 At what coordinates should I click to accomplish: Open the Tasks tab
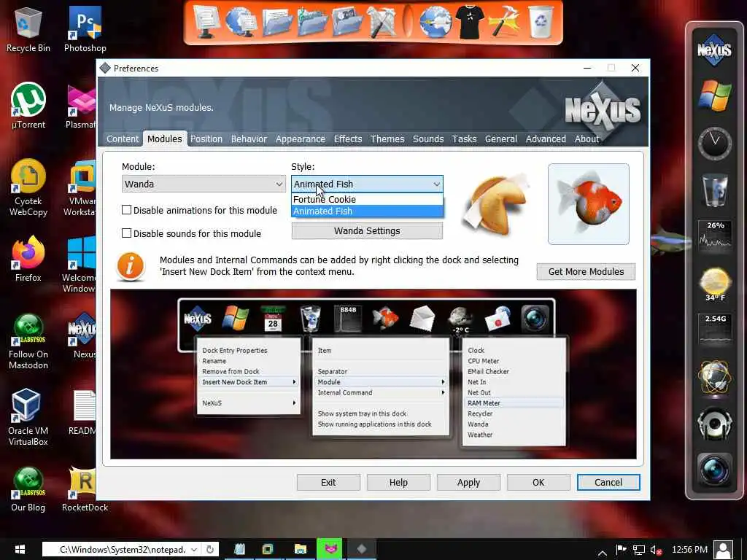[x=464, y=139]
